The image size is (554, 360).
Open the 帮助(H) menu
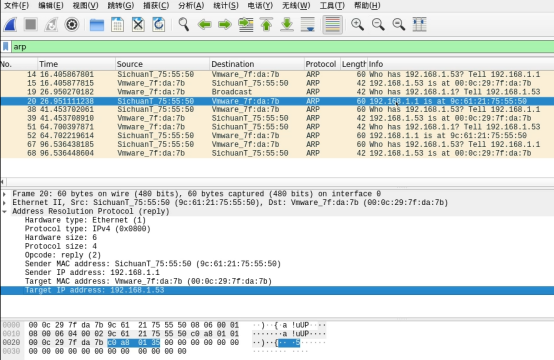tap(367, 5)
